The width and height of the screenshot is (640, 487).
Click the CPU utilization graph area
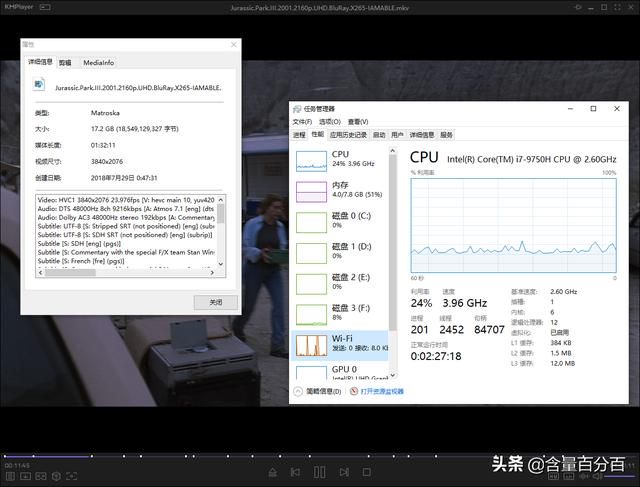pyautogui.click(x=513, y=225)
